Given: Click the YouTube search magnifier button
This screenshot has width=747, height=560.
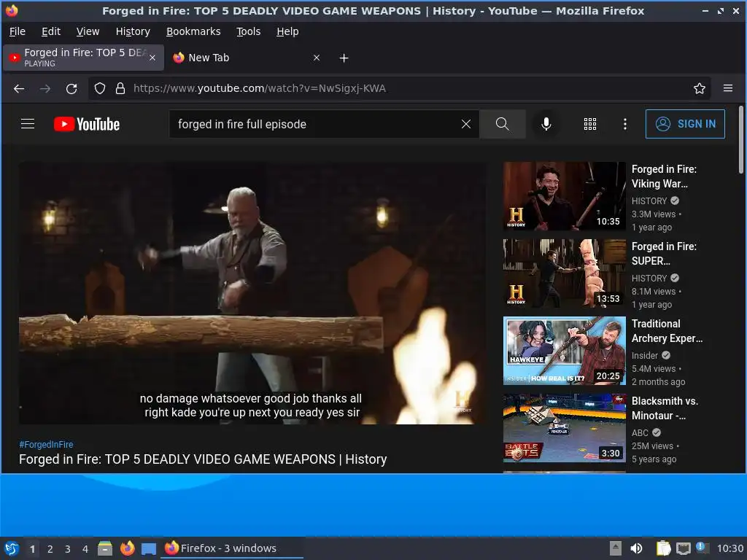Looking at the screenshot, I should coord(502,124).
